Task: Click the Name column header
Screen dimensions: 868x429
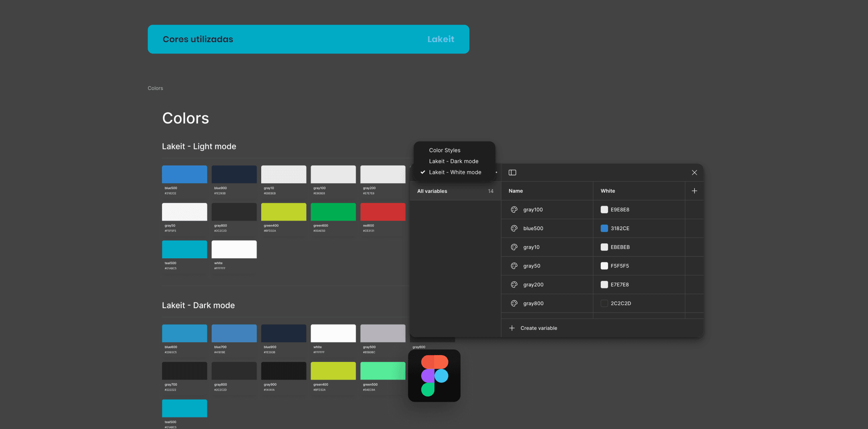Action: pyautogui.click(x=516, y=191)
